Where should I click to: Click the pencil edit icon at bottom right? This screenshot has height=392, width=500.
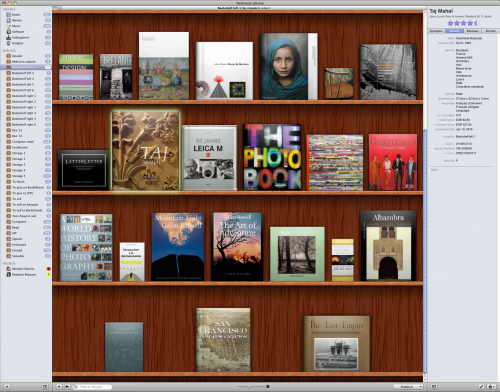tap(481, 387)
